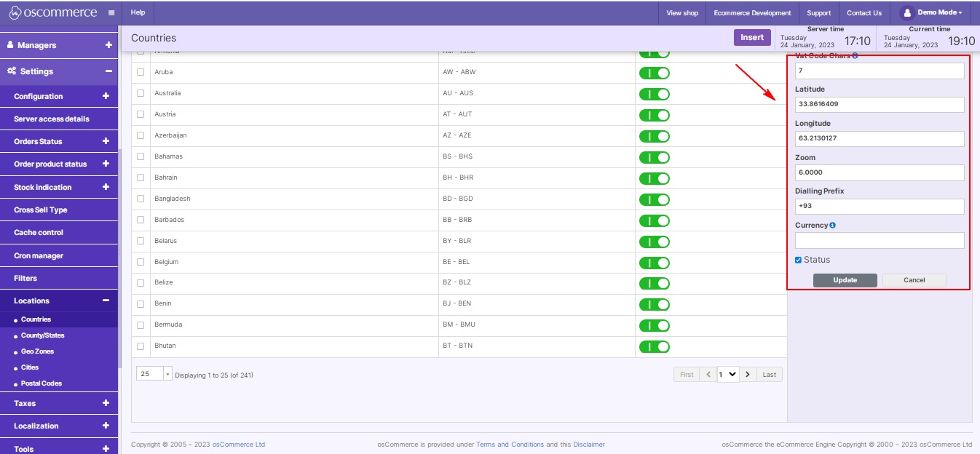The image size is (980, 454).
Task: Open Terms and Conditions link
Action: [x=510, y=445]
